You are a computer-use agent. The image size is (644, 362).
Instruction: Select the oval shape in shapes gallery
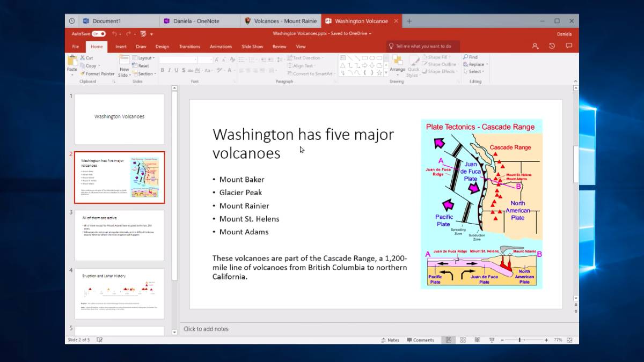[x=371, y=57]
